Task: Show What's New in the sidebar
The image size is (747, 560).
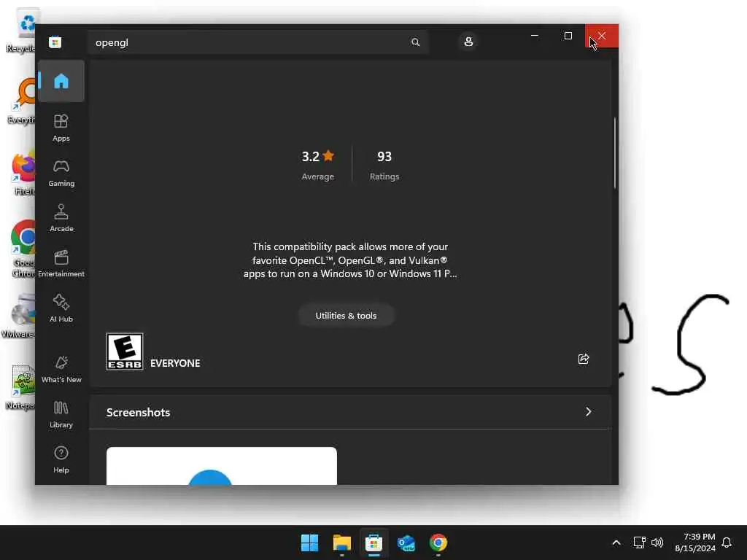Action: (x=61, y=369)
